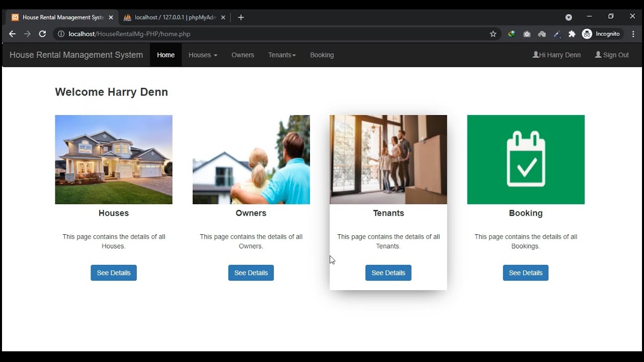The width and height of the screenshot is (644, 362).
Task: Click See Details under Tenants
Action: pyautogui.click(x=388, y=273)
